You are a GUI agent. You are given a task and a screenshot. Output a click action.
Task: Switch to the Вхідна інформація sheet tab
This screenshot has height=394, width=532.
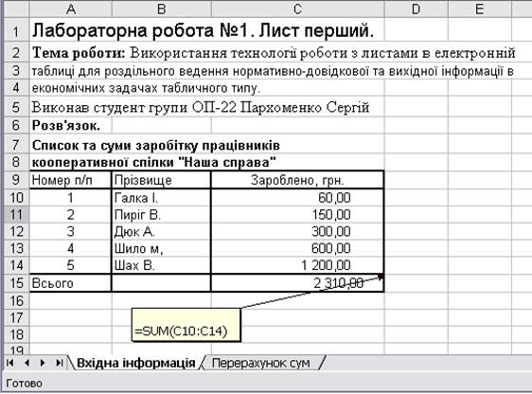point(136,363)
